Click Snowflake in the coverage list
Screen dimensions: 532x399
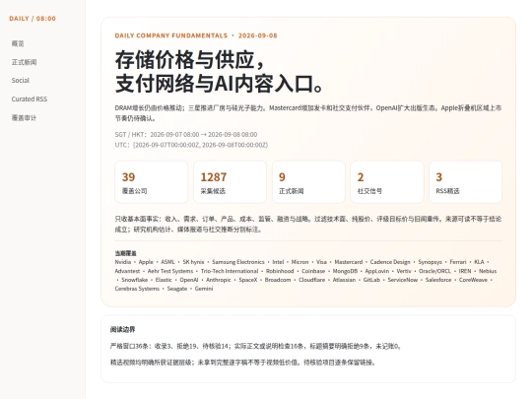click(x=134, y=280)
